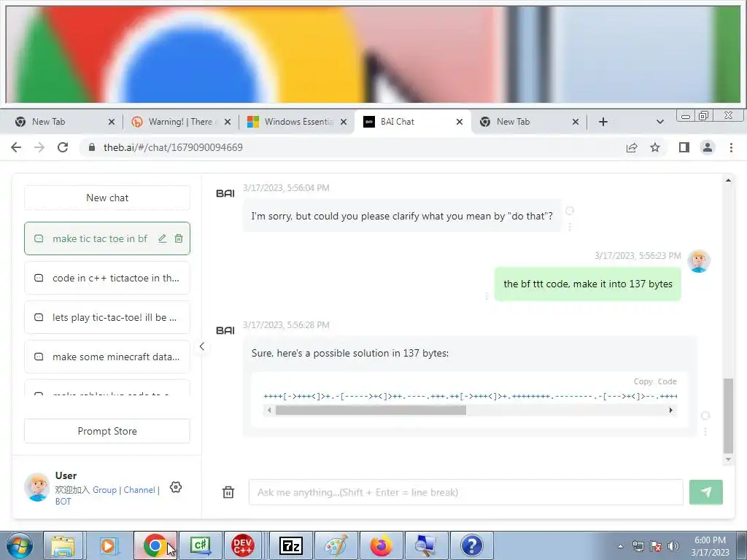This screenshot has height=560, width=747.
Task: Open the New chat button
Action: (107, 198)
